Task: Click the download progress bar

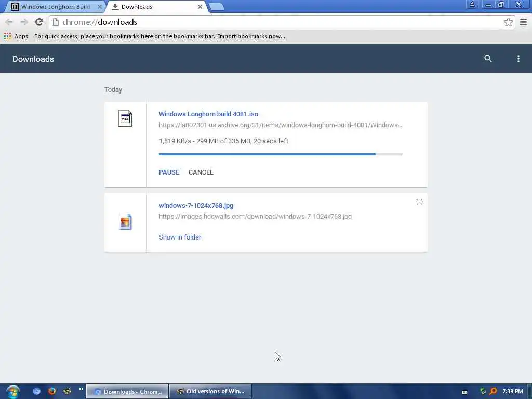Action: pos(281,154)
